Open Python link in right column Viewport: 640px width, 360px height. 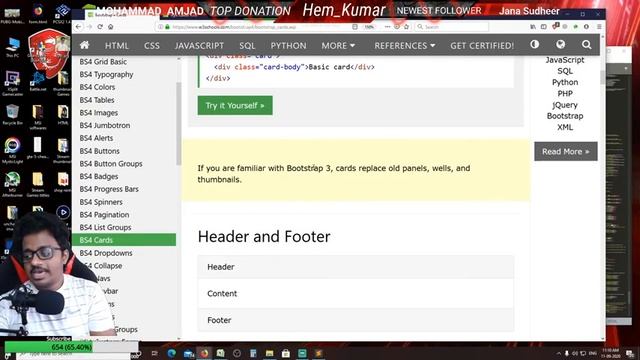pos(565,82)
